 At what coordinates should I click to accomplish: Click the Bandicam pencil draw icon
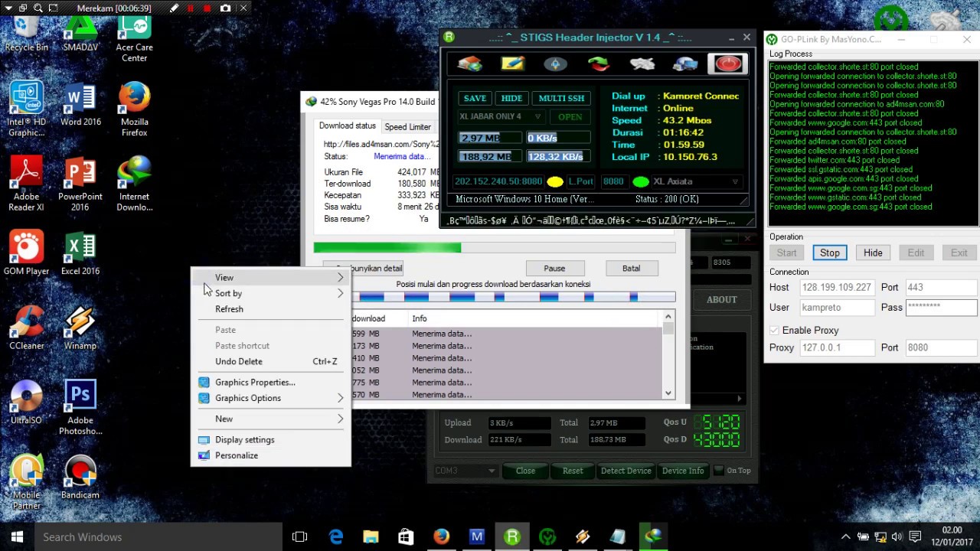click(174, 8)
